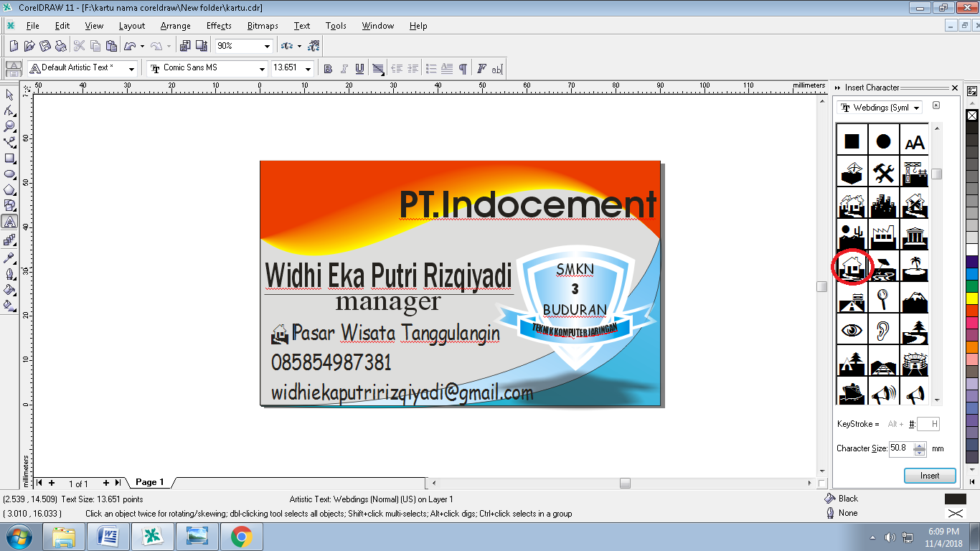Toggle italic formatting
Screen dimensions: 980x551
pyautogui.click(x=344, y=69)
